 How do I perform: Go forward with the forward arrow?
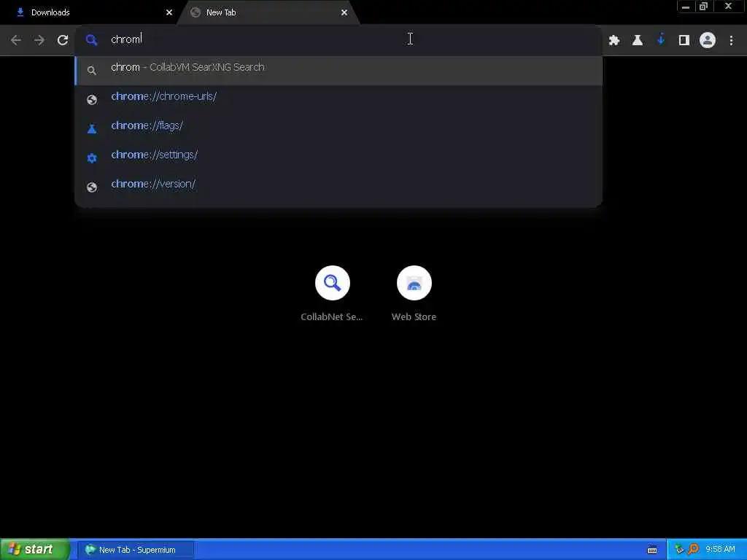click(39, 40)
